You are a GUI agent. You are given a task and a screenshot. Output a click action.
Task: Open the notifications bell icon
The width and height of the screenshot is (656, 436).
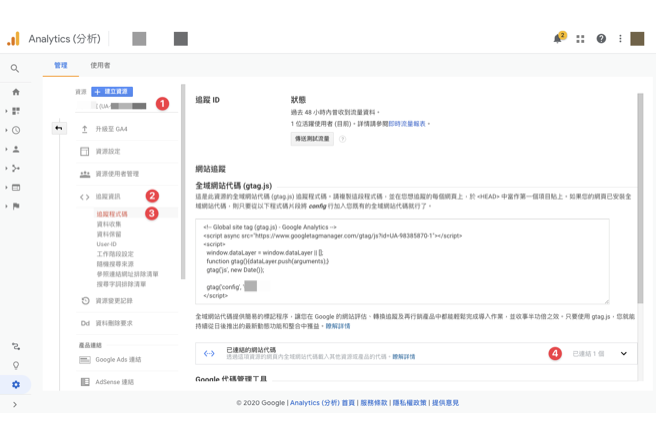558,39
